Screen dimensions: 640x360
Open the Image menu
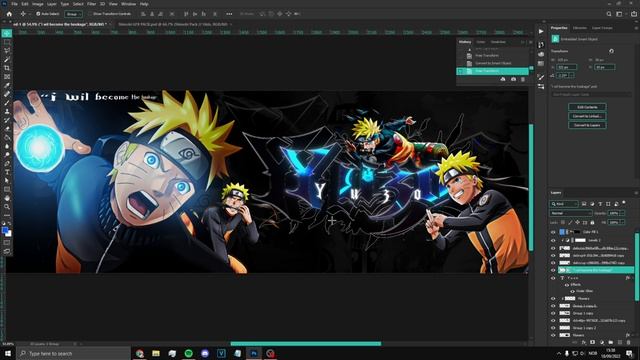38,4
